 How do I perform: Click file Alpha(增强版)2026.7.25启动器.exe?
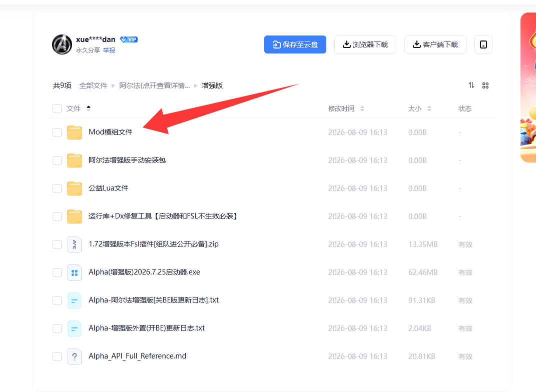coord(144,272)
